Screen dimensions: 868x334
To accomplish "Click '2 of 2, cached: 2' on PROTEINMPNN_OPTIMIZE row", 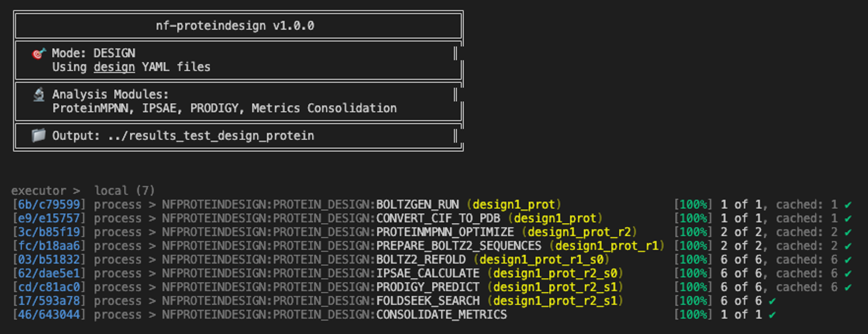I will 779,232.
